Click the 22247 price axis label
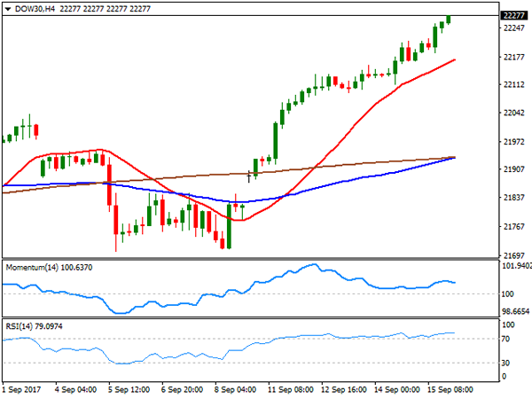The image size is (532, 399). coord(513,28)
